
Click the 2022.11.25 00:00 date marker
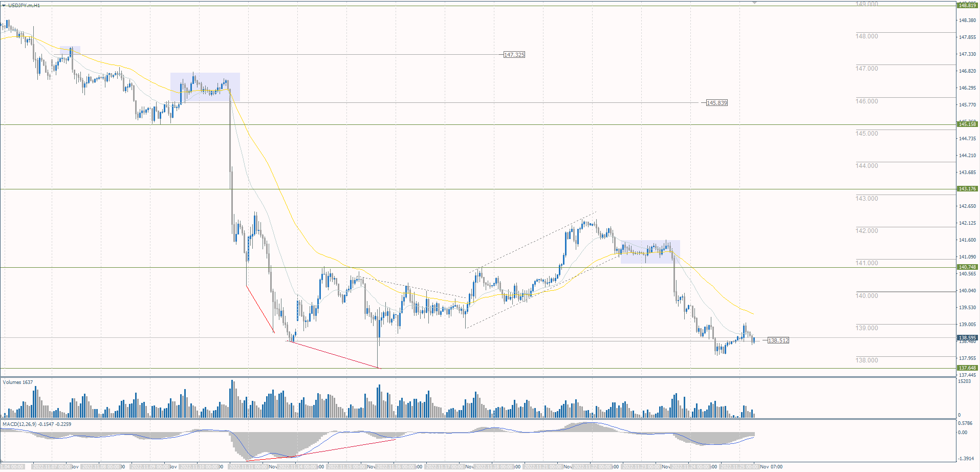739,467
